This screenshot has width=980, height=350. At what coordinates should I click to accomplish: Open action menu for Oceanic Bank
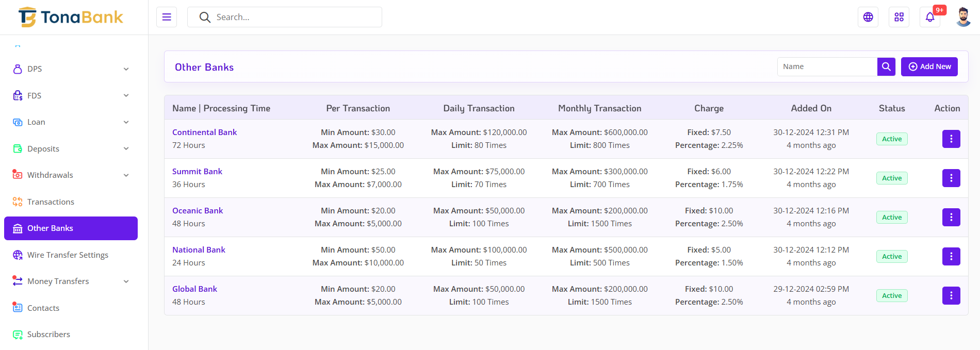click(x=951, y=217)
